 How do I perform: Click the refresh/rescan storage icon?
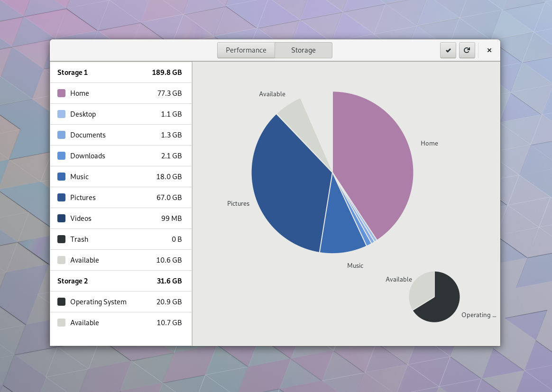(467, 50)
